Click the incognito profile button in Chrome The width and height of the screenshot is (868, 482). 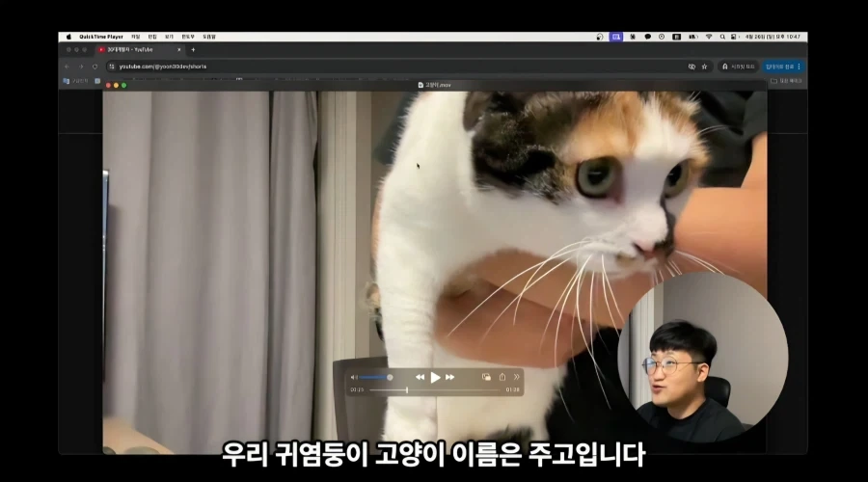click(739, 67)
